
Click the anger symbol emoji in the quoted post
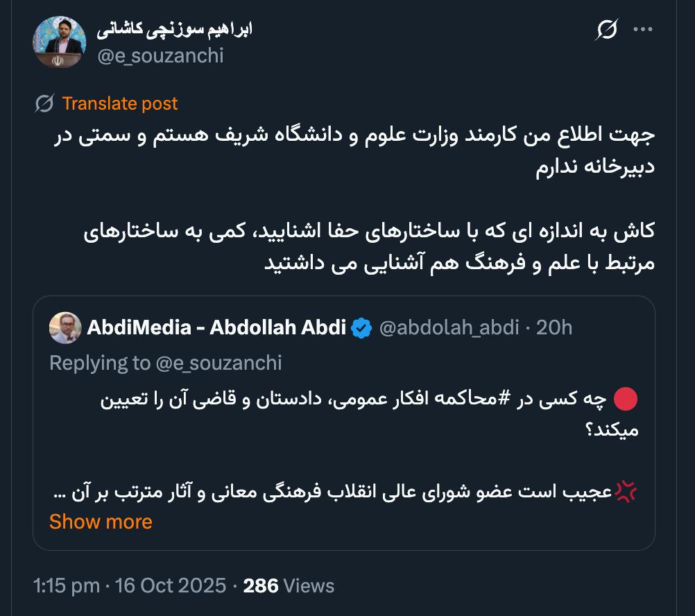(626, 492)
